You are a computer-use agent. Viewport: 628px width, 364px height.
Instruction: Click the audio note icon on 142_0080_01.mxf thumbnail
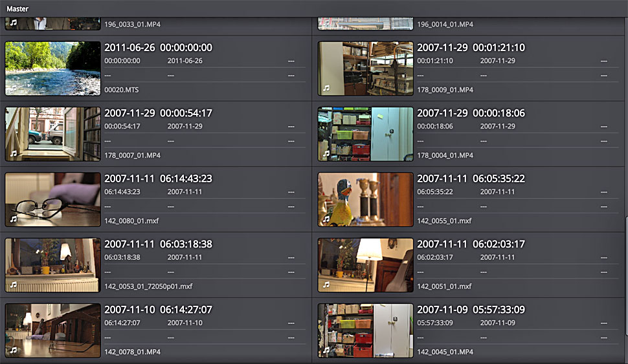pyautogui.click(x=14, y=219)
